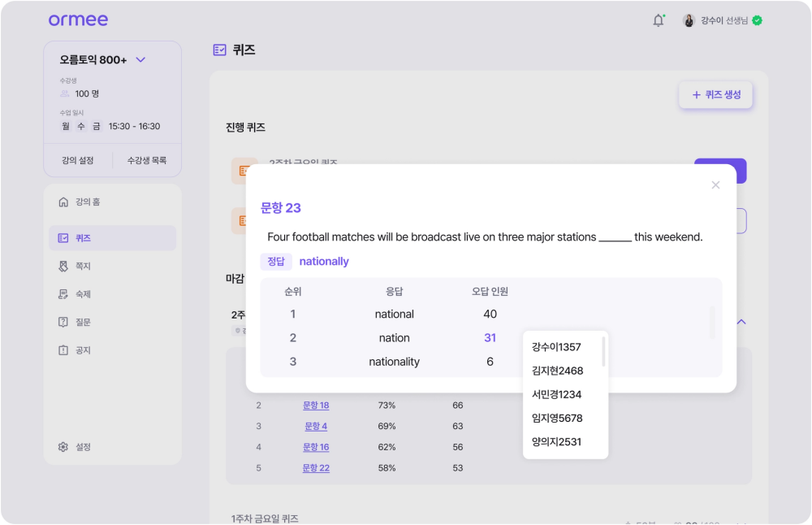The height and width of the screenshot is (525, 812).
Task: Click the 문항 18 link
Action: coord(316,406)
